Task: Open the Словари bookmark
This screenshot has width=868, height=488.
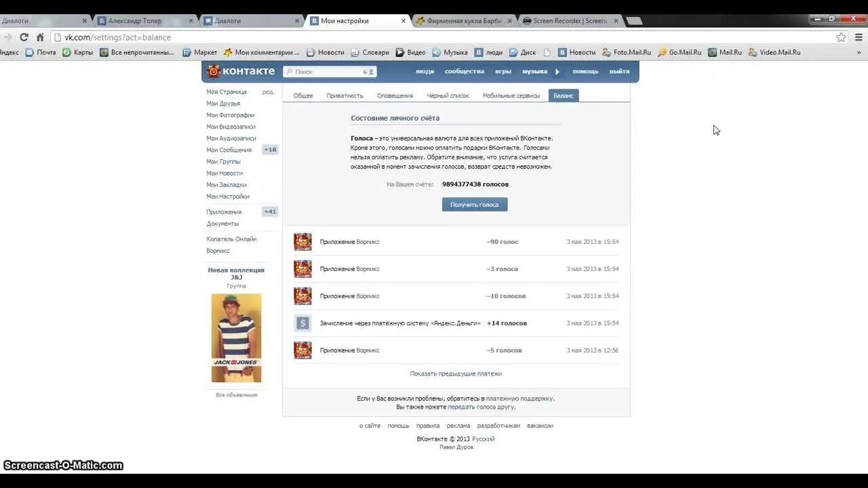Action: (370, 52)
